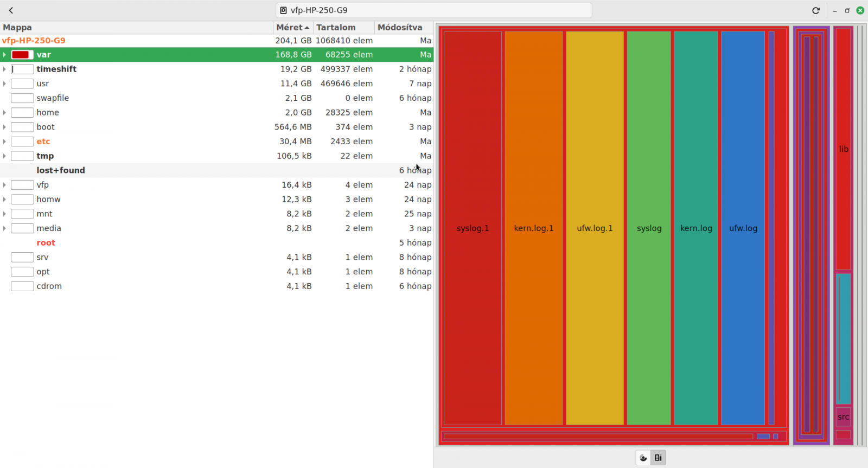868x468 pixels.
Task: Expand the timeshift folder
Action: [4, 69]
